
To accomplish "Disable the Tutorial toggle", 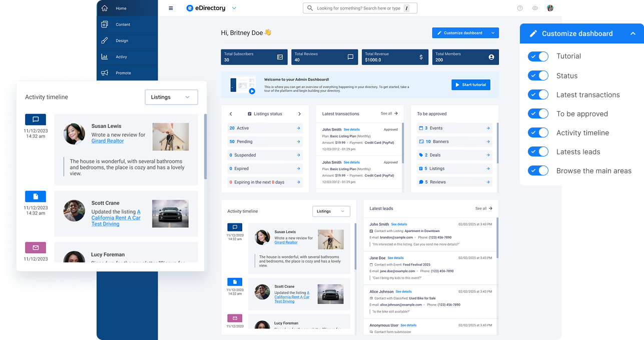I will click(538, 56).
